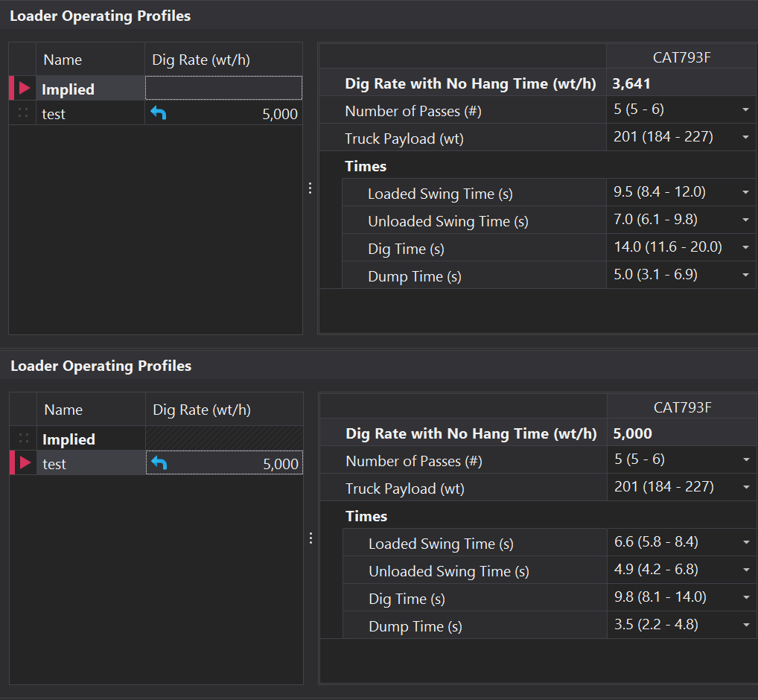Expand the Dump Time 3.5 (2.2 - 4.8) dropdown
Viewport: 758px width, 700px height.
[x=746, y=626]
